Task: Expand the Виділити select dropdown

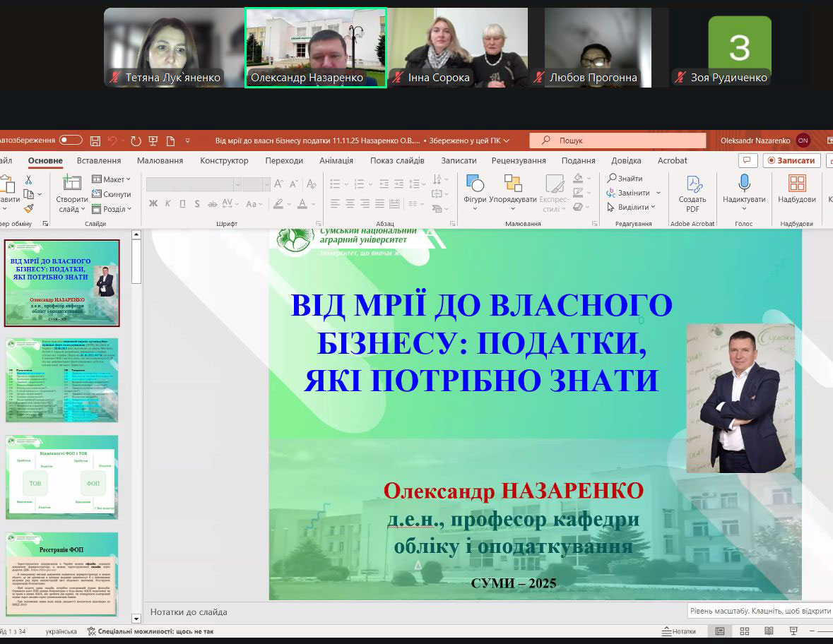Action: (x=632, y=207)
